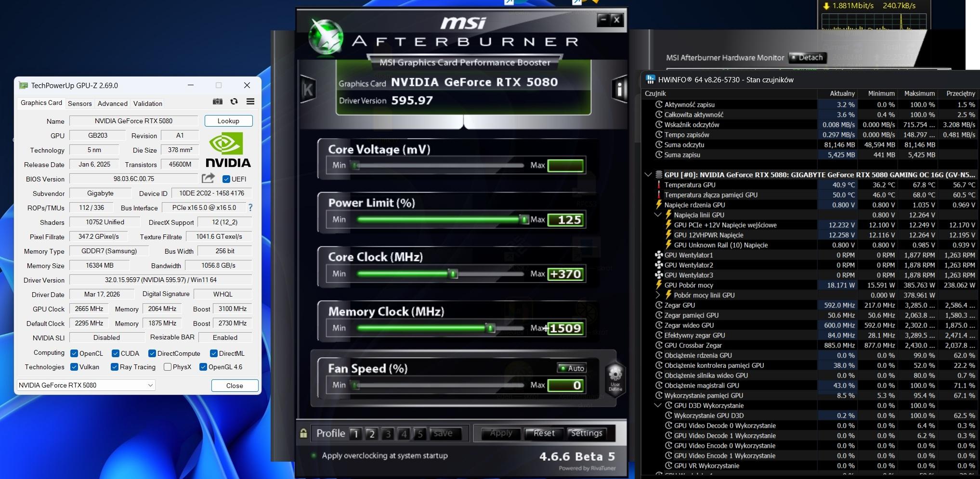
Task: Toggle the fan speed Auto button
Action: (x=572, y=368)
